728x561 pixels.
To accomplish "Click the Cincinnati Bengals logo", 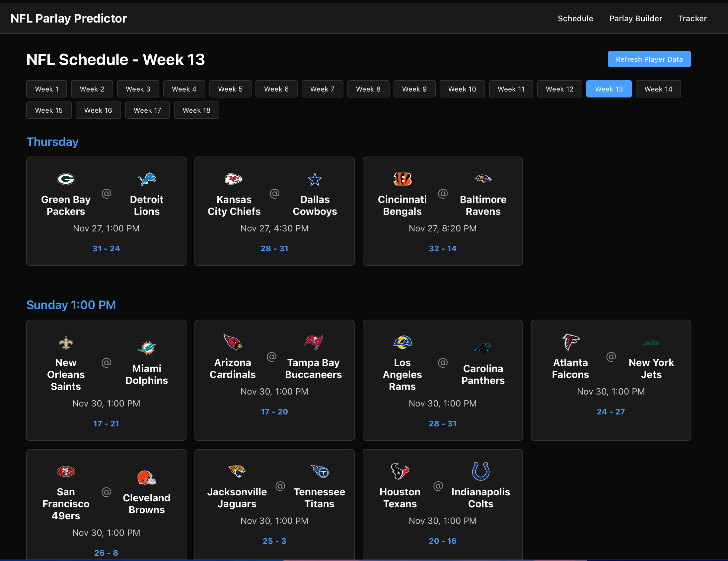I will coord(402,179).
